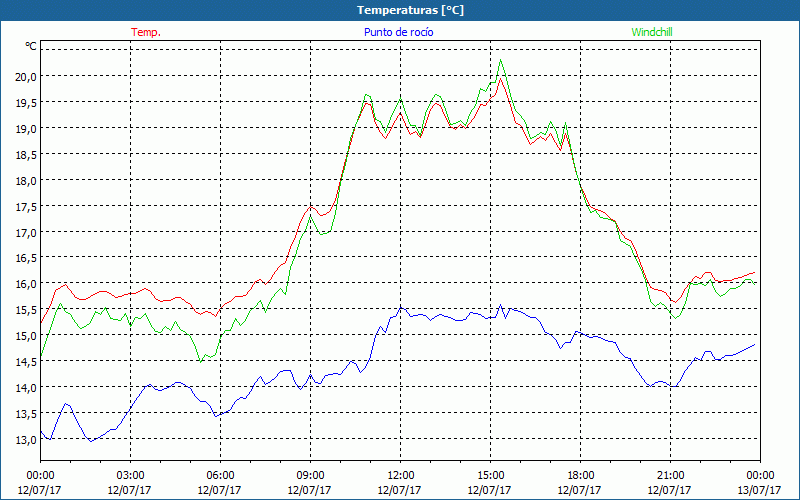Click the 13,0 y-axis value
The width and height of the screenshot is (800, 500).
[x=27, y=440]
